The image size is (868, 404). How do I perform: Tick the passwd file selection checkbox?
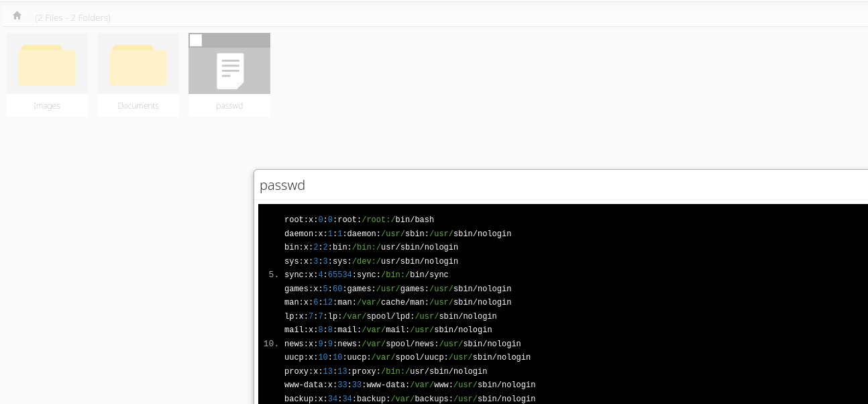click(x=196, y=41)
